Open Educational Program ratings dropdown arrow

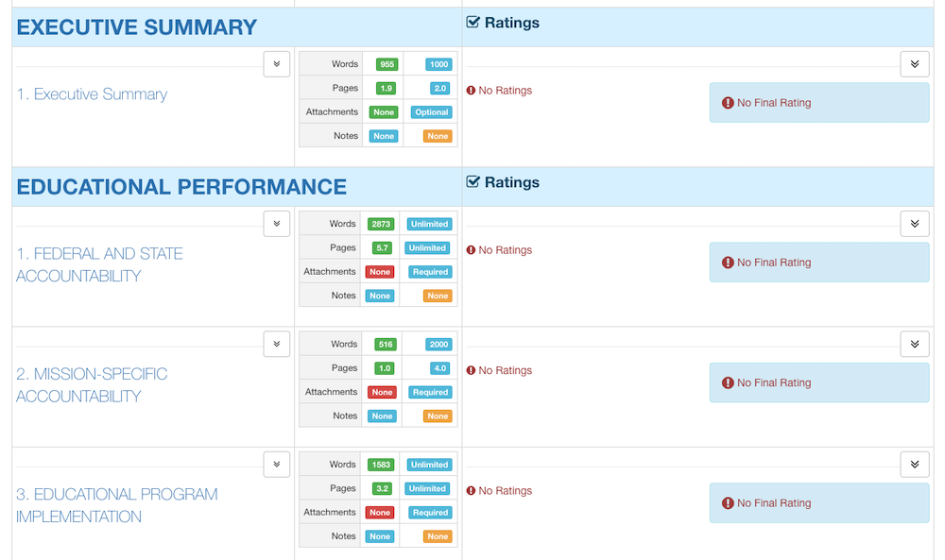914,464
